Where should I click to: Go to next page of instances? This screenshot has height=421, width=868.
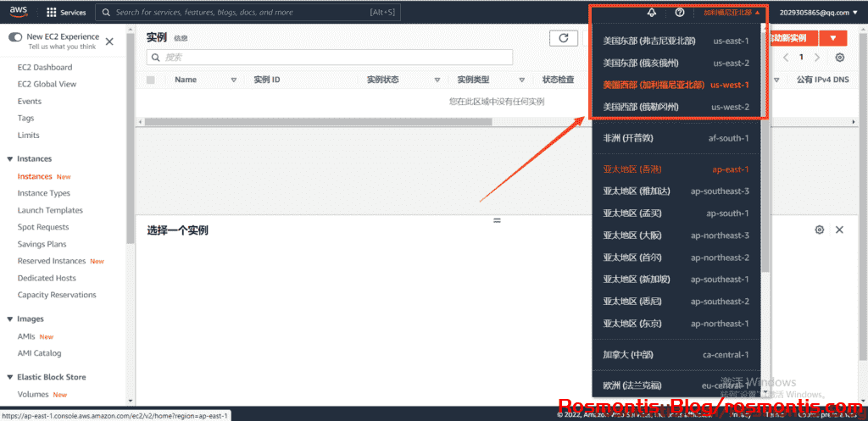(817, 58)
